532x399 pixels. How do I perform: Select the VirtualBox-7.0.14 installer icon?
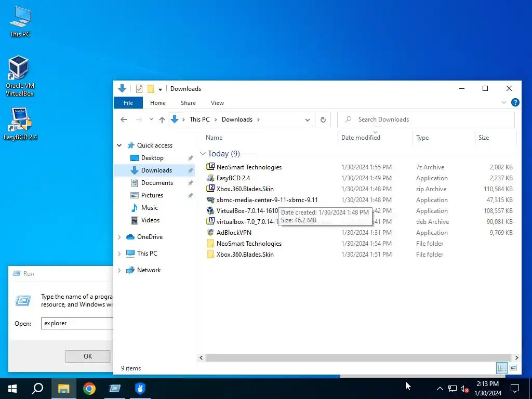[x=210, y=211]
